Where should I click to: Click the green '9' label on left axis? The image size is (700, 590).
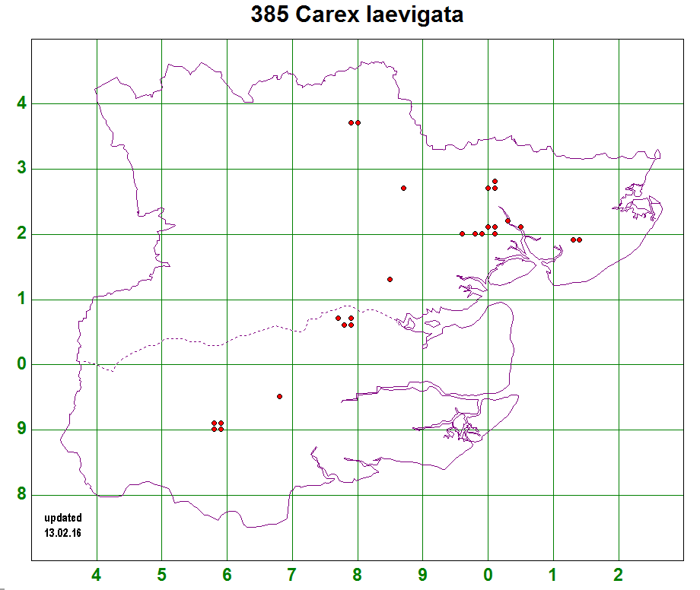pyautogui.click(x=22, y=430)
